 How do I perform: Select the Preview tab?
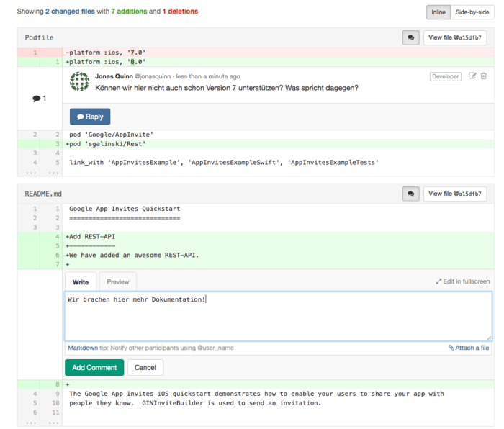click(118, 282)
